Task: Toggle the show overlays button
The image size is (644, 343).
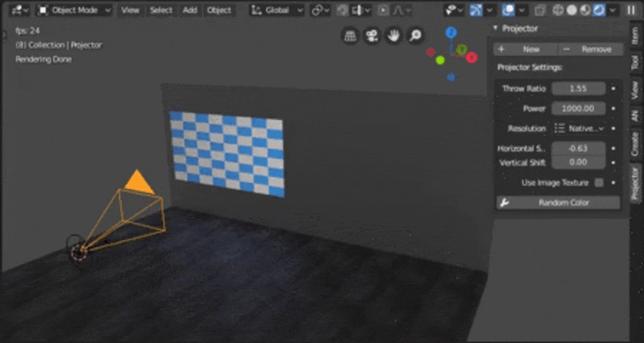Action: coord(508,10)
